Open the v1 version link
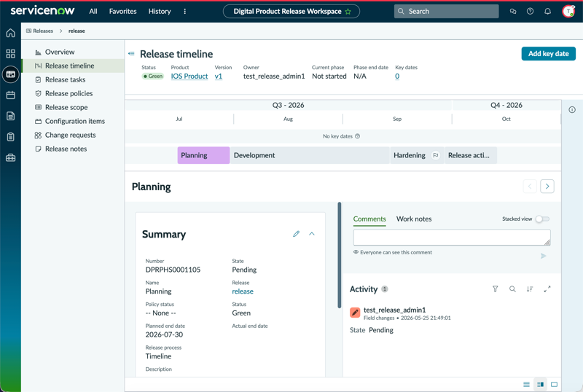Image resolution: width=583 pixels, height=392 pixels. click(218, 77)
